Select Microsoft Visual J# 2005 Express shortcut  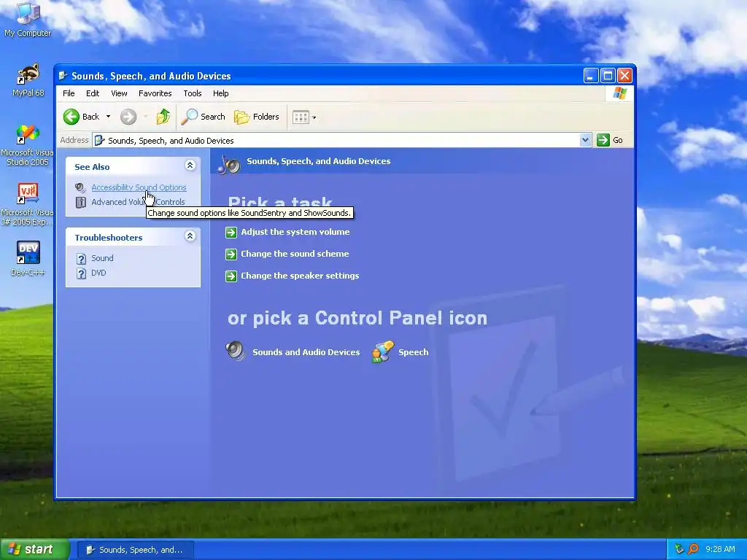click(27, 204)
